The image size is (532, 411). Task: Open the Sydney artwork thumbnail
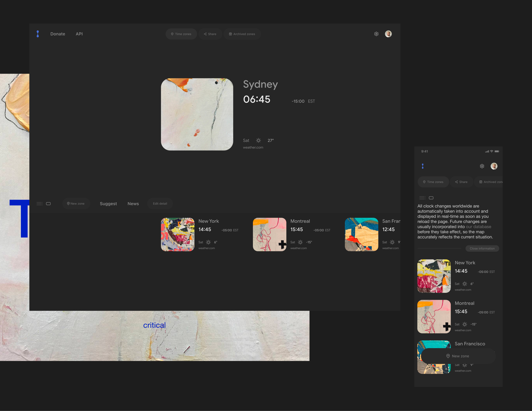197,114
